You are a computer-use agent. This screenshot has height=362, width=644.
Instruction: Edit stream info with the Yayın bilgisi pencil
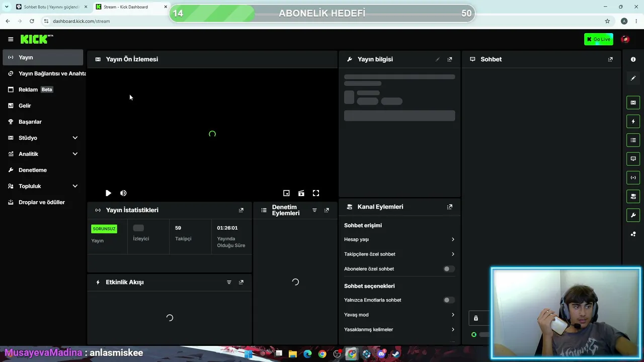pos(437,59)
